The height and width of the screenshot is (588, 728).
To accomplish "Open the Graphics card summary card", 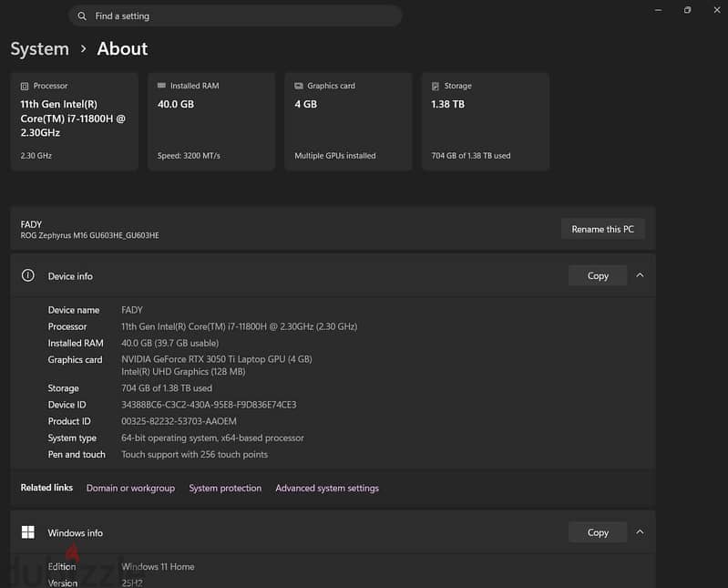I will (x=348, y=121).
